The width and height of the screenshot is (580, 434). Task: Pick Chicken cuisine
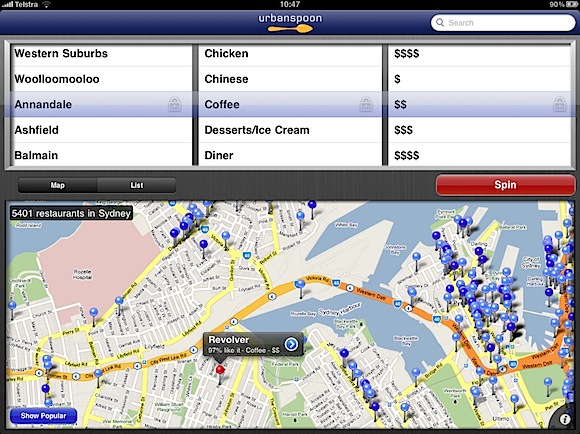pos(290,54)
